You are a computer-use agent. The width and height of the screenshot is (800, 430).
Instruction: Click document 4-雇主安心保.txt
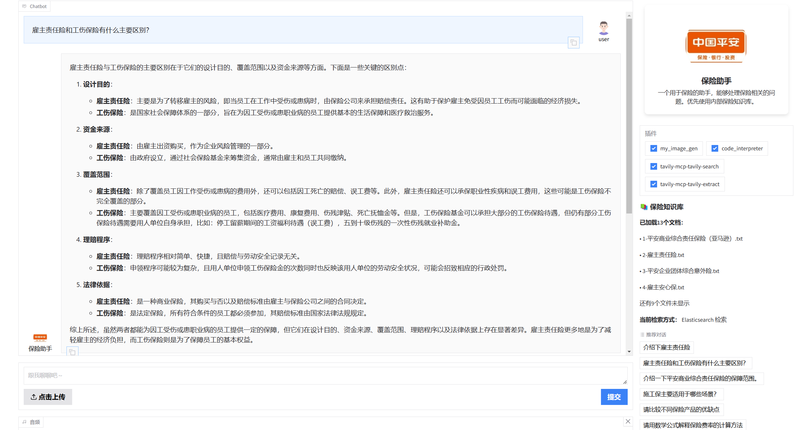[662, 287]
